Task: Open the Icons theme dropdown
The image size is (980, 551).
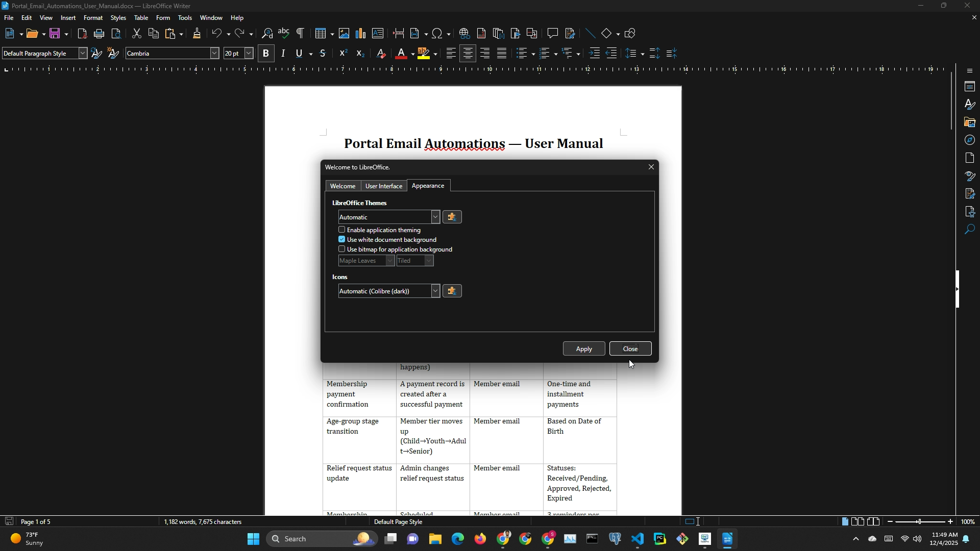Action: 435,291
